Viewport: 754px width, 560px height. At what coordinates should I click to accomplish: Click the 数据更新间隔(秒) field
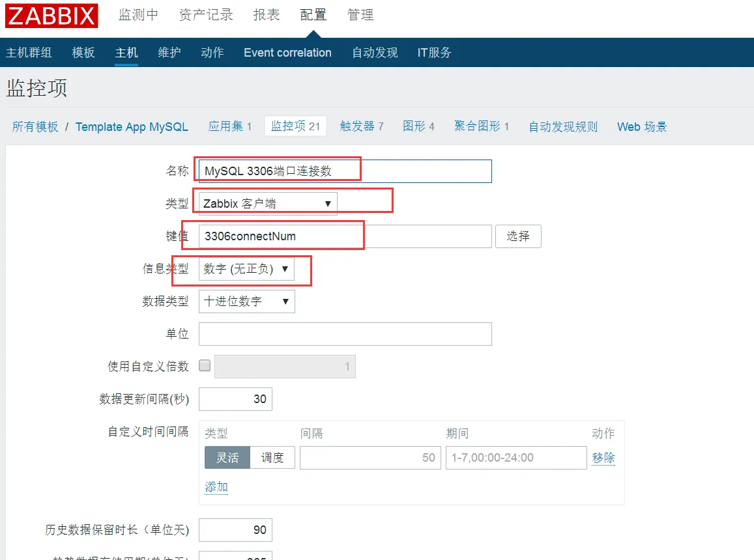click(x=236, y=399)
